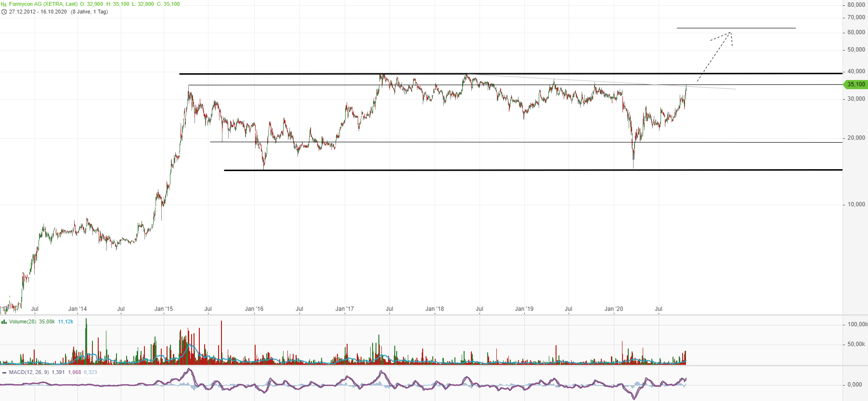
Task: Select the dashed arrow pointing to price target
Action: pos(715,53)
